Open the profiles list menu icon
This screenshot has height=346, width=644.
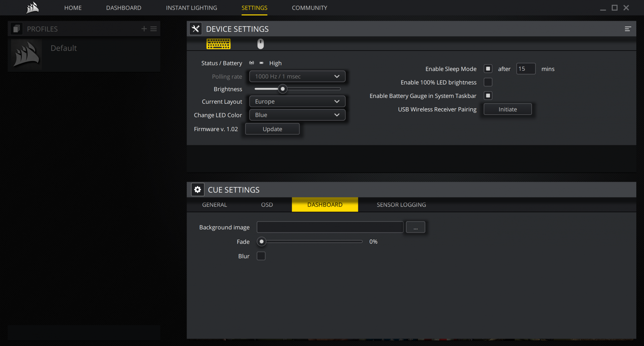pos(154,29)
